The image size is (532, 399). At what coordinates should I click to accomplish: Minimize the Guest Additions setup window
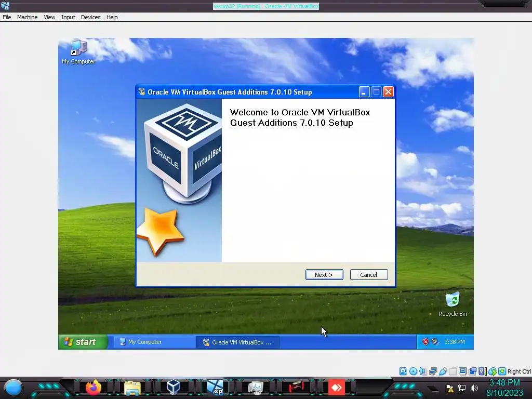(x=364, y=91)
